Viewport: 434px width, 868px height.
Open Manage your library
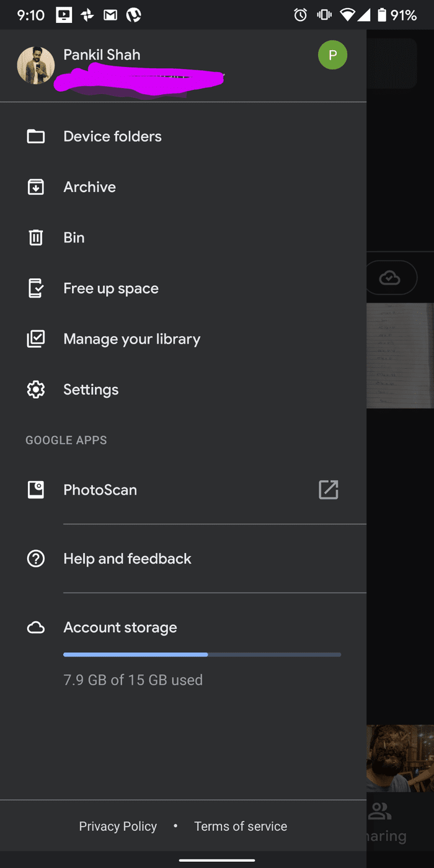click(x=183, y=339)
